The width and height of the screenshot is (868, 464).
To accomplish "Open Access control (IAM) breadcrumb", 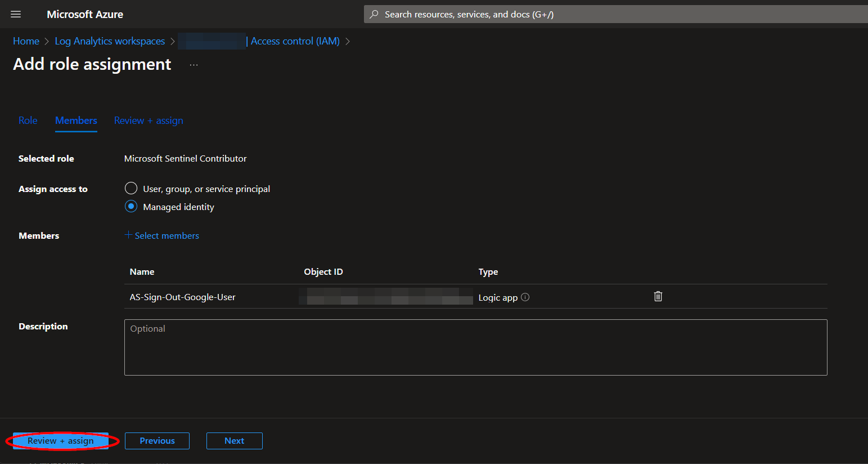I will tap(295, 41).
